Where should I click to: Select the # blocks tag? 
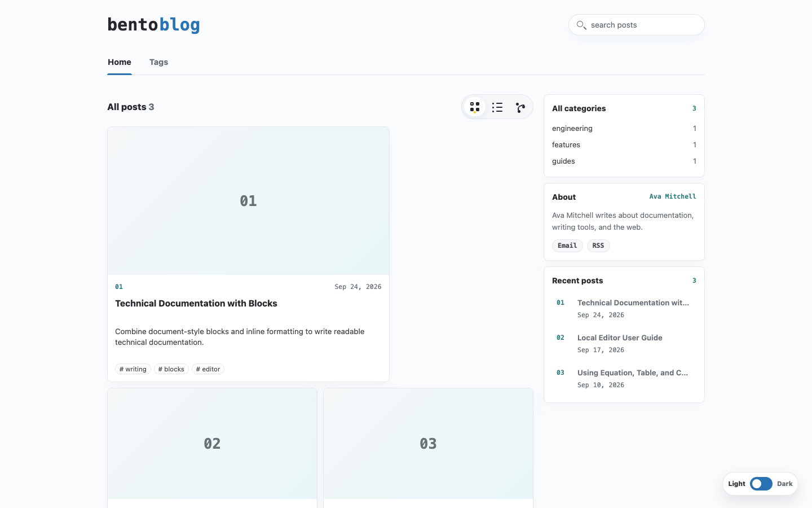(171, 369)
